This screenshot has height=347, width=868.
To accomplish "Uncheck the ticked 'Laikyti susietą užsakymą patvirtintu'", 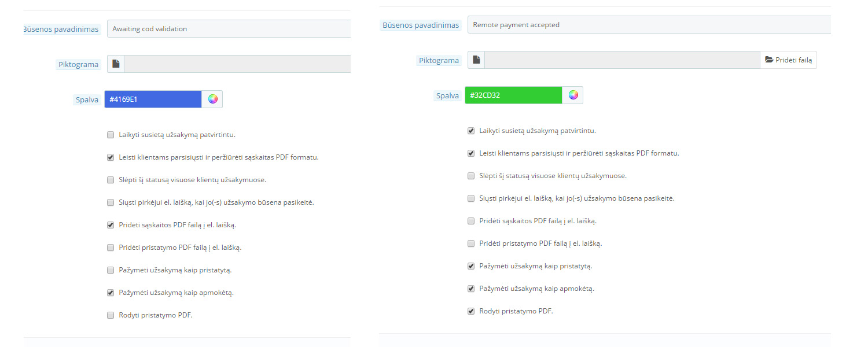I will pos(471,131).
